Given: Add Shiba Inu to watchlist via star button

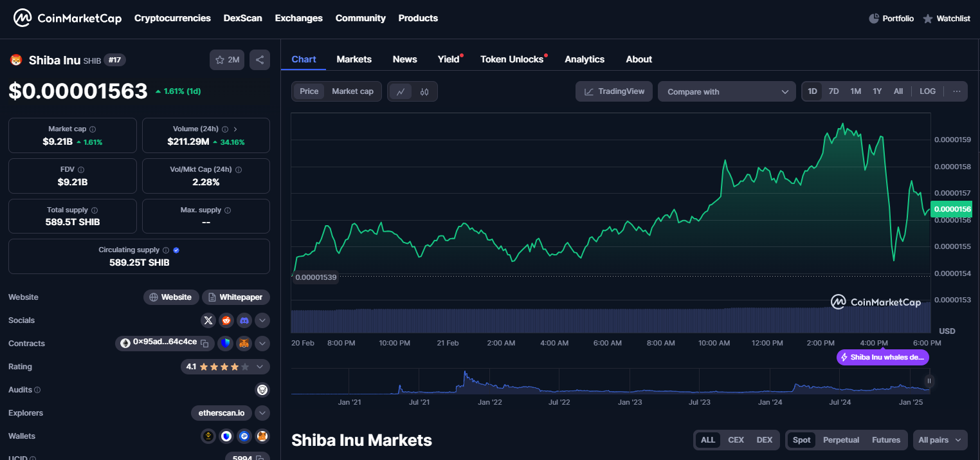Looking at the screenshot, I should [x=227, y=60].
